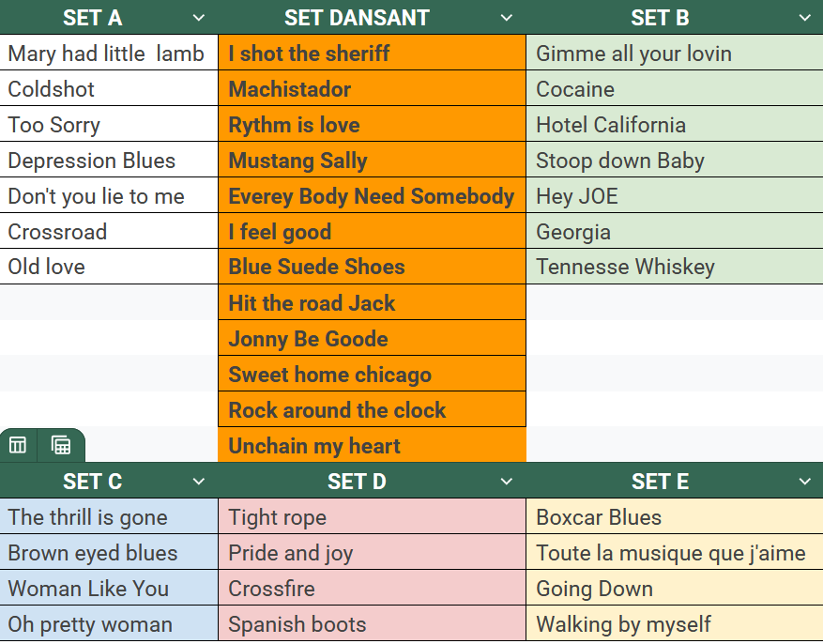Click the SET E dropdown arrow

click(804, 482)
